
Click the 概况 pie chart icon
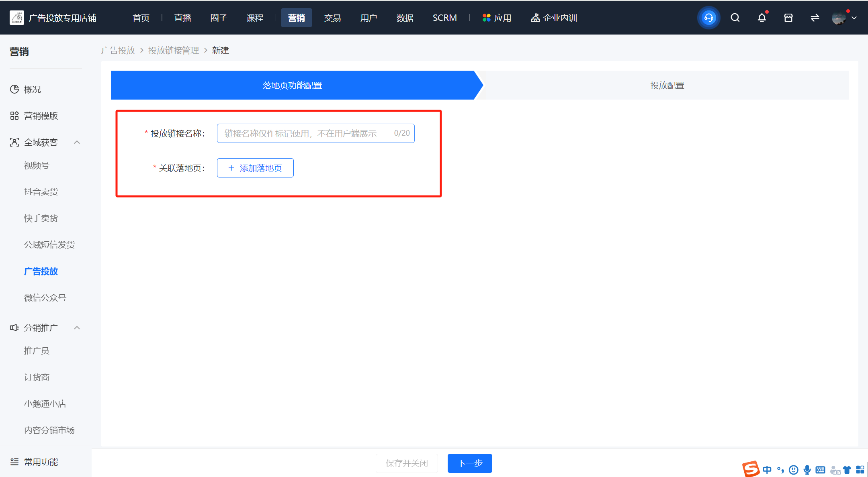tap(14, 89)
